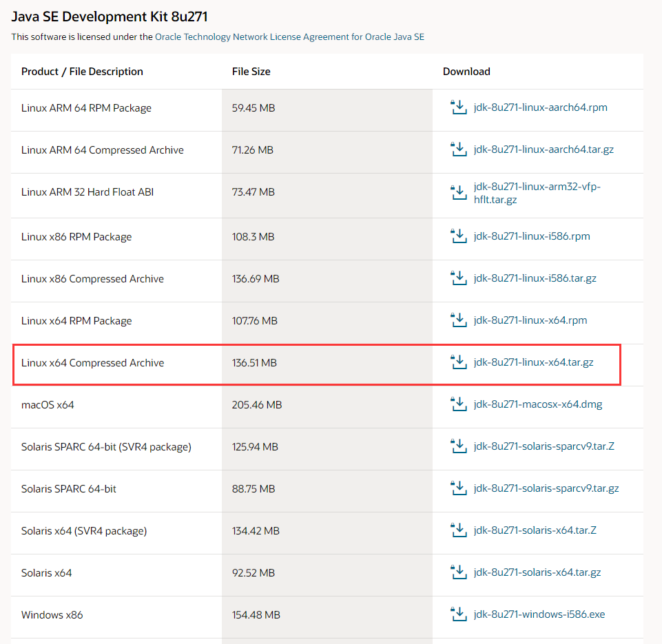Download jdk-8u271-linux-i586.rpm file link
Screen dimensions: 662x644
click(x=532, y=236)
